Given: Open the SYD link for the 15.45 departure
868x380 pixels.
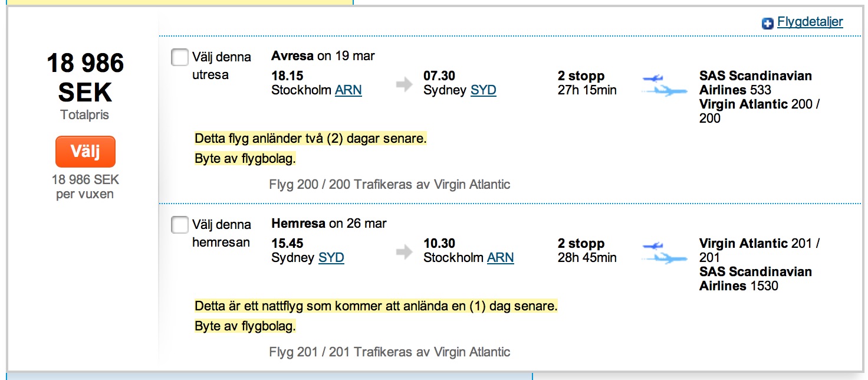Looking at the screenshot, I should [x=331, y=258].
